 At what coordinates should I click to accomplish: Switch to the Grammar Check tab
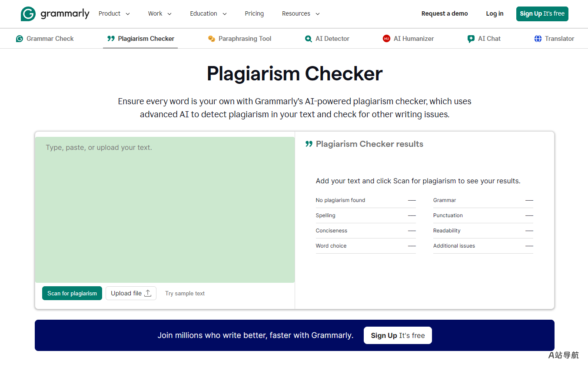45,39
